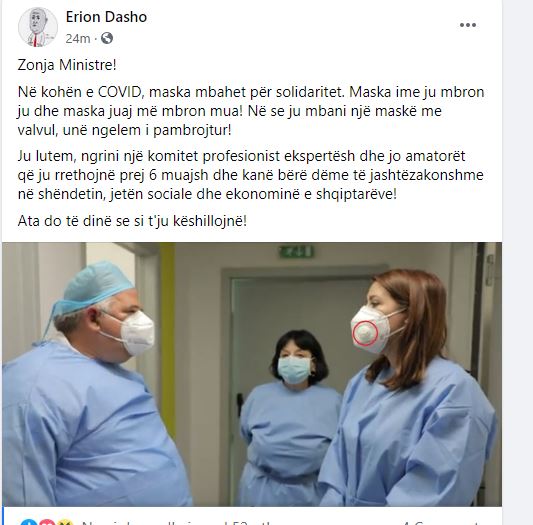Click the Erion Dasho author name

click(x=106, y=17)
